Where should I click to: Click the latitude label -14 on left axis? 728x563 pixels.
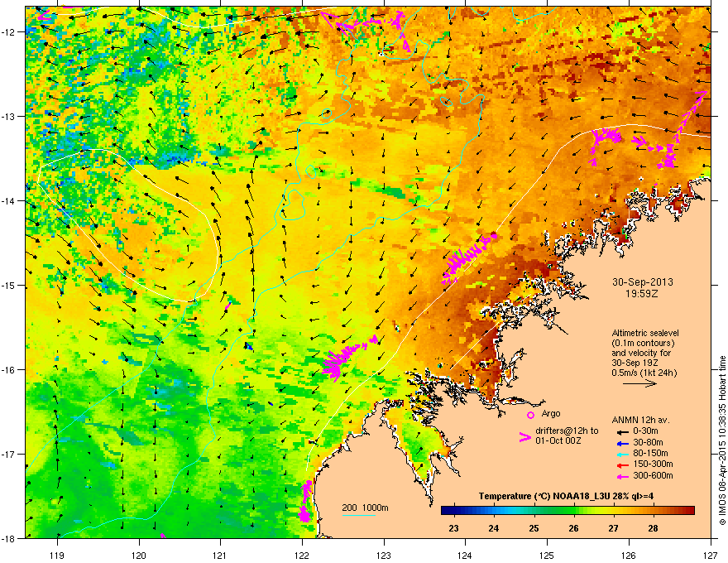(9, 200)
